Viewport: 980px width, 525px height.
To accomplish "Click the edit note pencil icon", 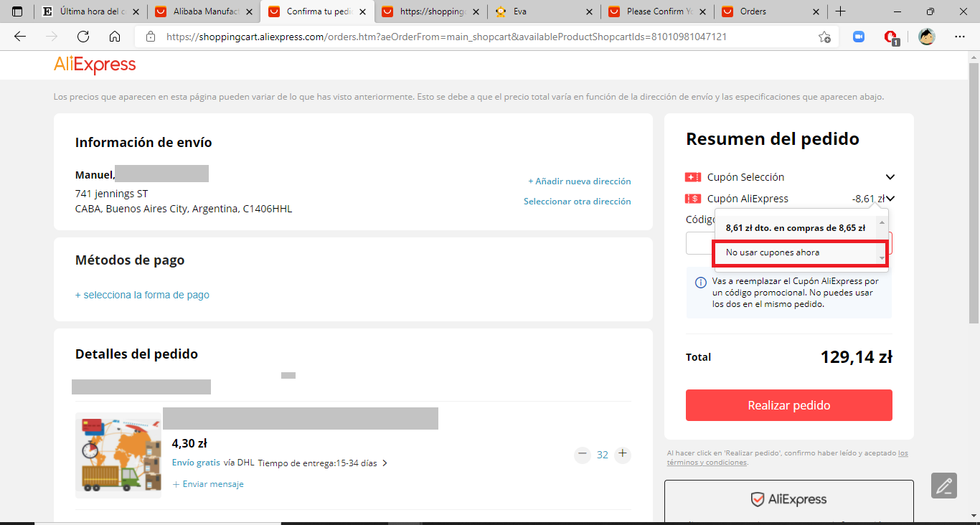I will 944,486.
